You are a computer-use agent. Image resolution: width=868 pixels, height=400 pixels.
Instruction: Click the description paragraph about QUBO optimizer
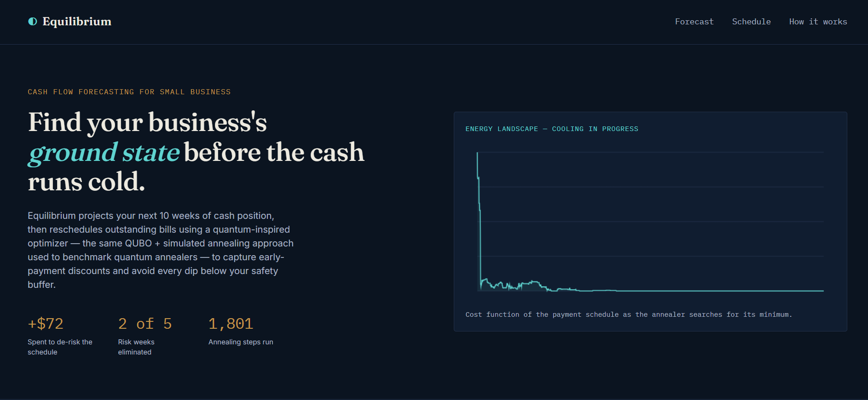click(161, 250)
